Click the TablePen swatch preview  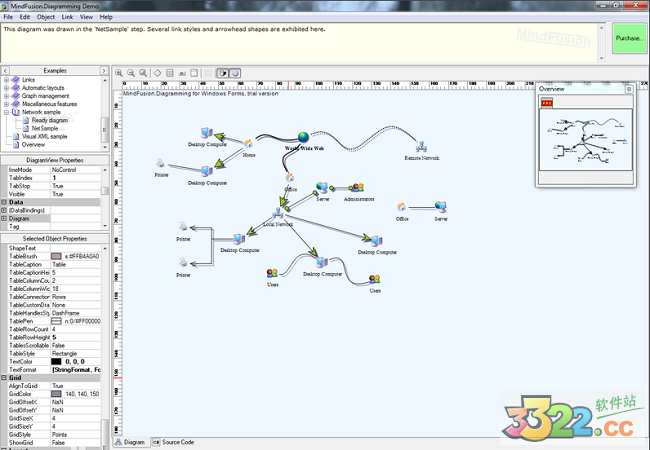point(56,321)
